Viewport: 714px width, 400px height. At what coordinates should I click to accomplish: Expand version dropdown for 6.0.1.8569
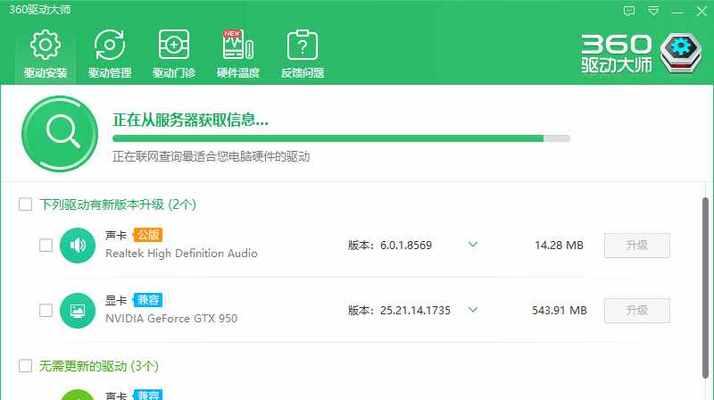[x=473, y=245]
